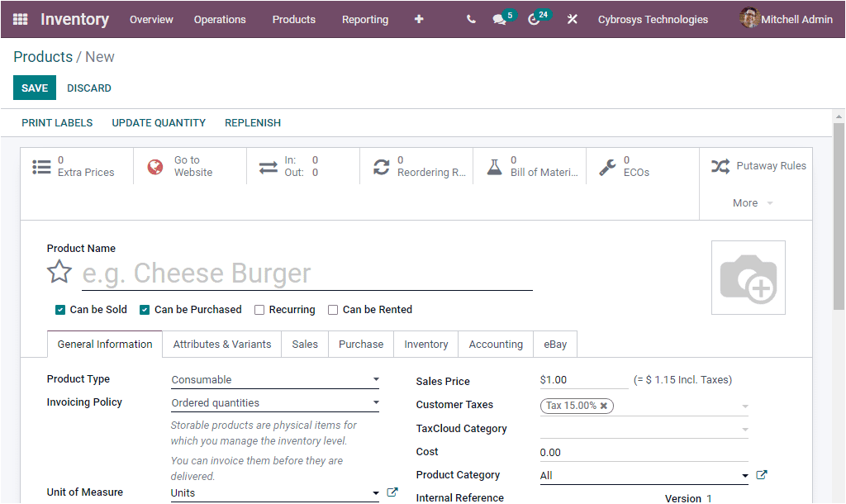The width and height of the screenshot is (846, 504).
Task: Open Product Category external link icon
Action: coord(761,474)
